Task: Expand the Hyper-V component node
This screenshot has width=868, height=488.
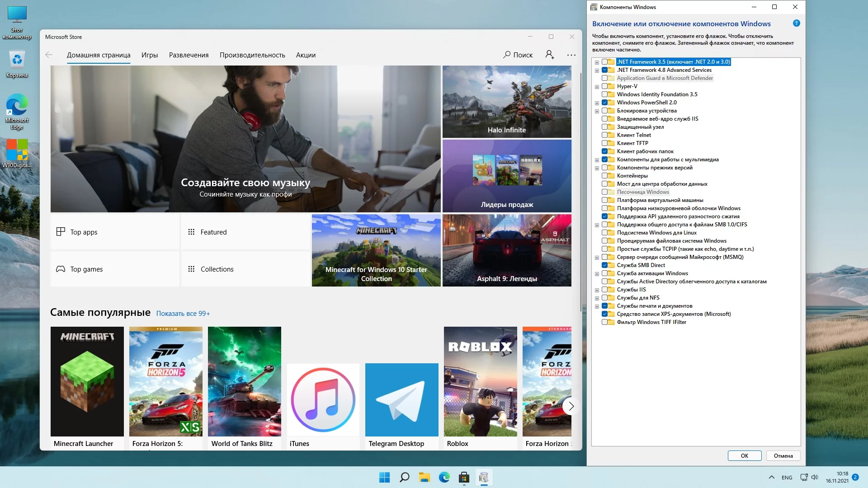Action: click(x=597, y=87)
